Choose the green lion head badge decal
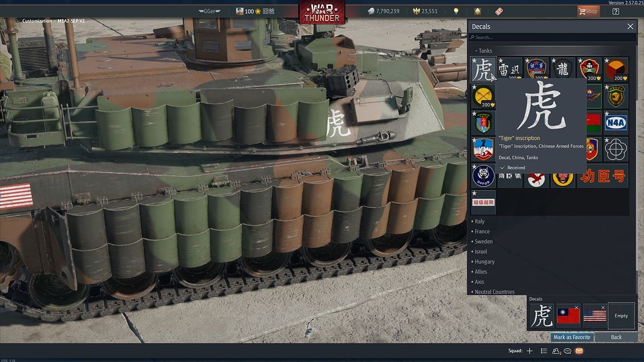The width and height of the screenshot is (644, 362). (x=616, y=96)
